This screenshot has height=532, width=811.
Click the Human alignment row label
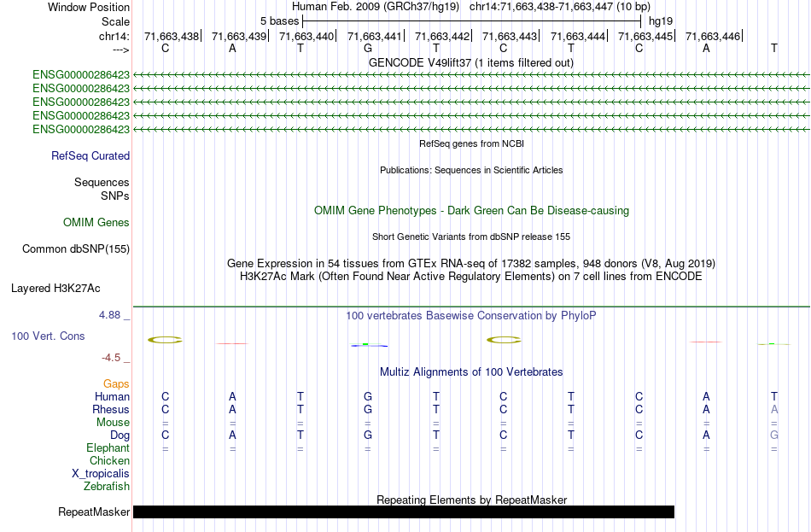tap(112, 396)
